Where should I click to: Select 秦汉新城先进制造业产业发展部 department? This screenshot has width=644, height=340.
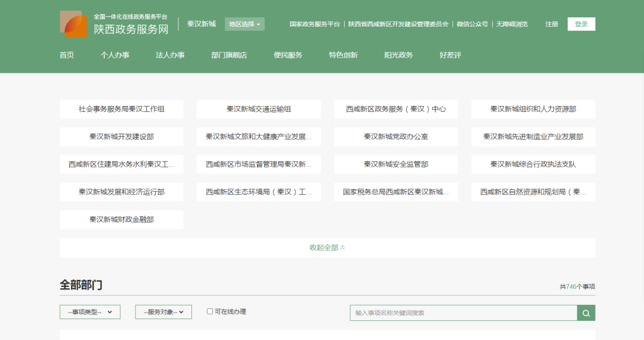coord(533,136)
